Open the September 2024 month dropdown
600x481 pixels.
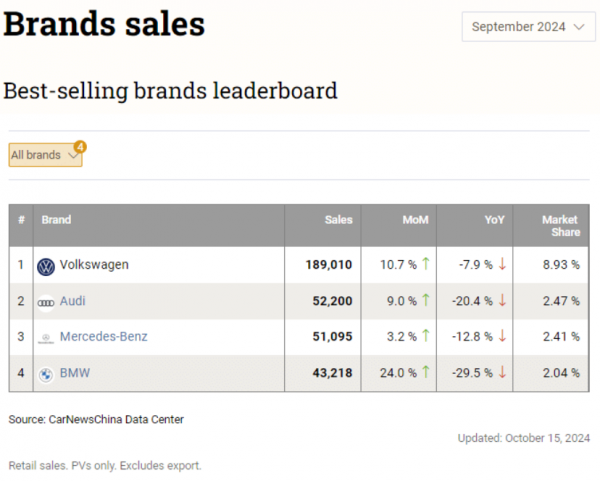pyautogui.click(x=528, y=27)
